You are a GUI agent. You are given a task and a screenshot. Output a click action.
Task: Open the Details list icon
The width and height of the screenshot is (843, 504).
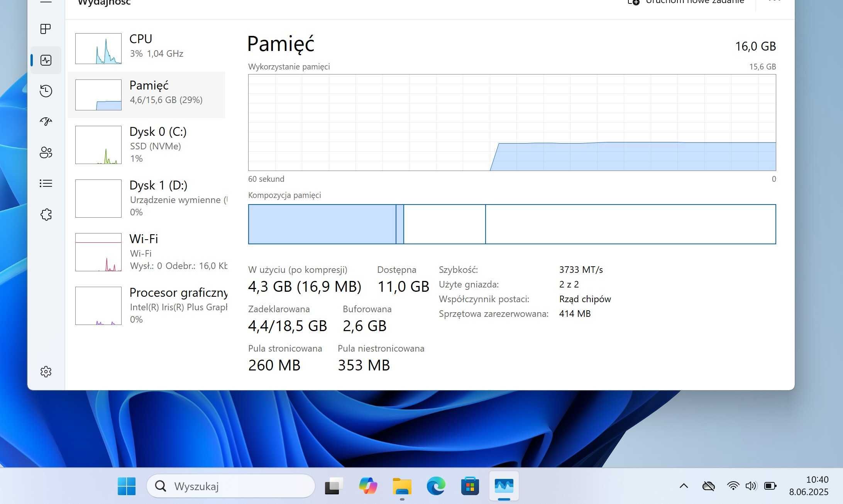(x=46, y=183)
